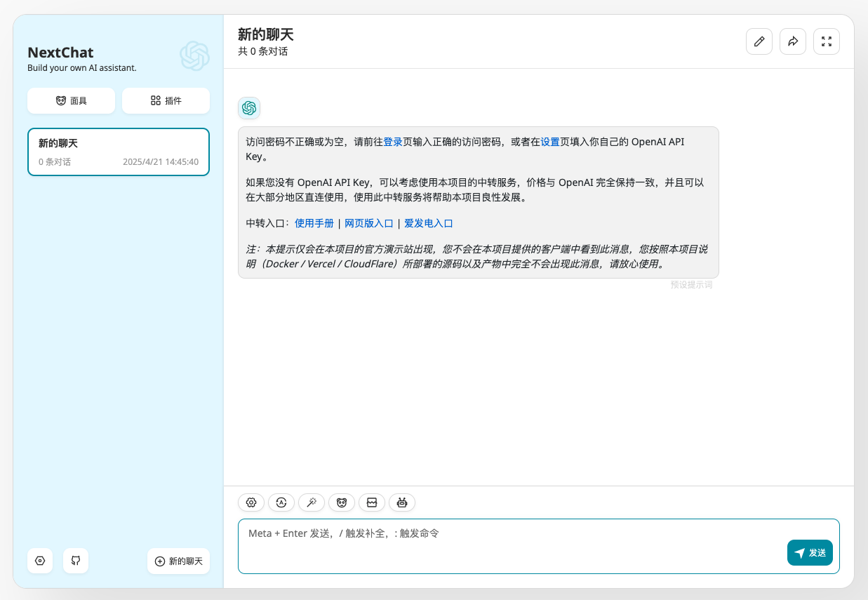Send message with 发送 button
This screenshot has height=600, width=868.
pos(810,553)
